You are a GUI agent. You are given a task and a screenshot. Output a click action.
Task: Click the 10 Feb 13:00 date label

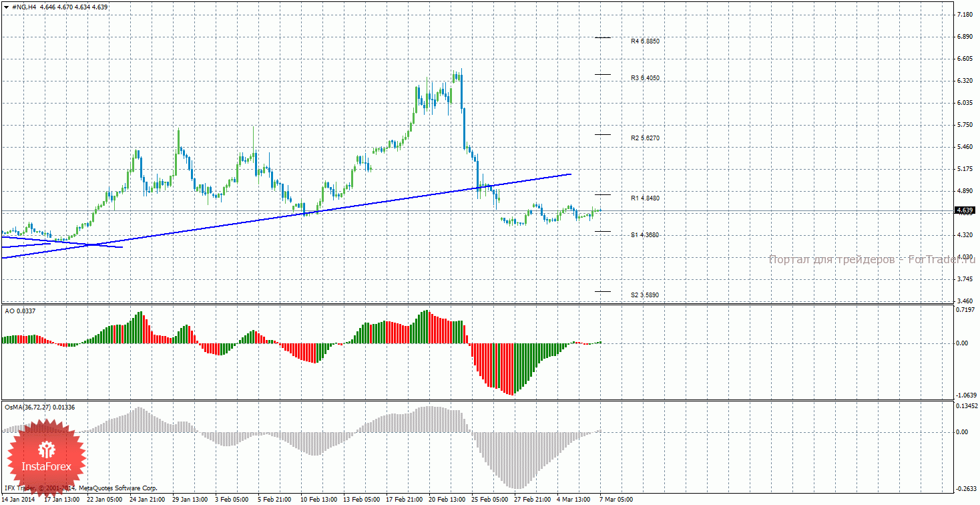pyautogui.click(x=318, y=499)
